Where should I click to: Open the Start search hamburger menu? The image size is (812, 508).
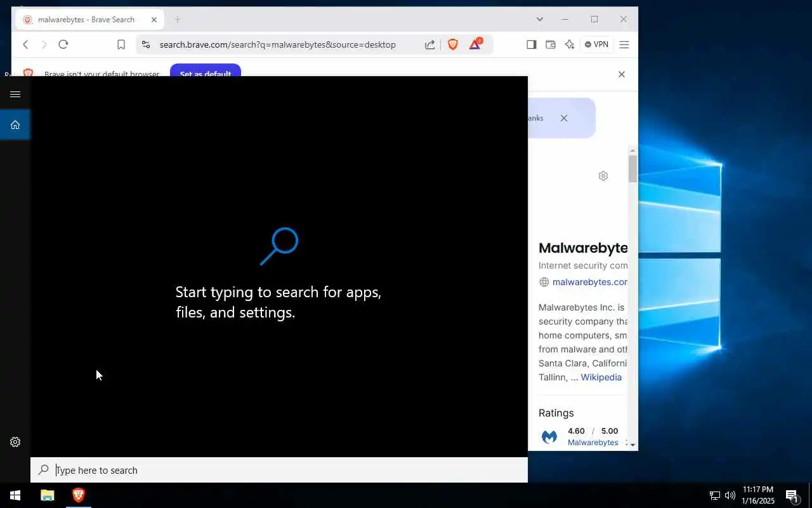15,94
